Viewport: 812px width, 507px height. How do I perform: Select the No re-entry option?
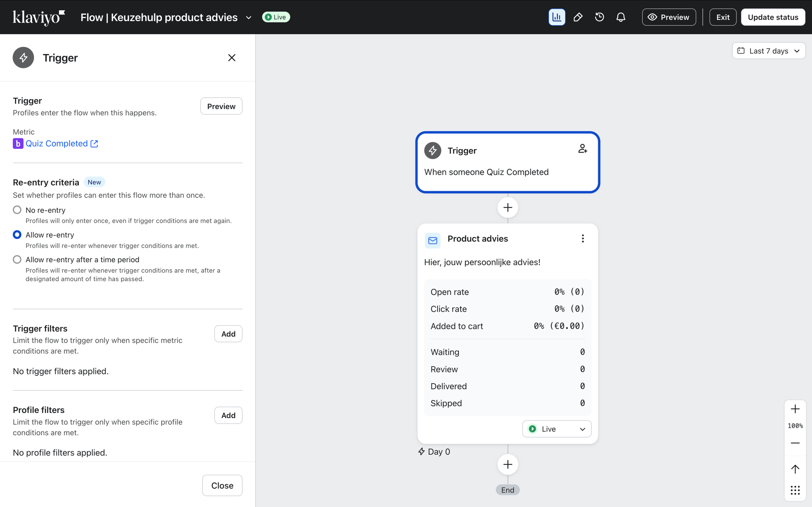click(17, 210)
